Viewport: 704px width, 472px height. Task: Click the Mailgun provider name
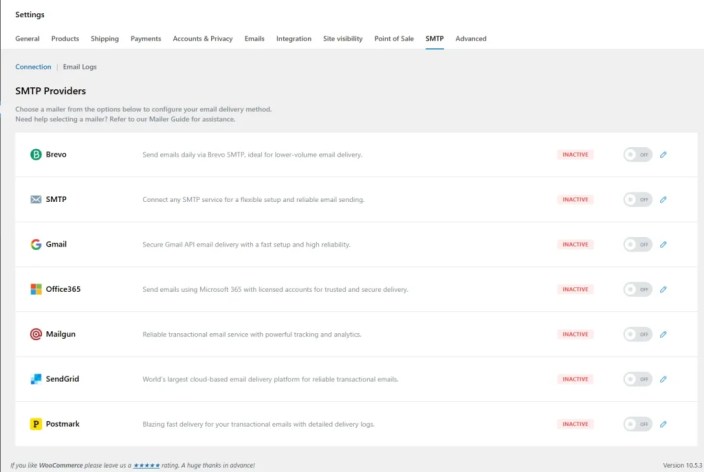coord(61,334)
